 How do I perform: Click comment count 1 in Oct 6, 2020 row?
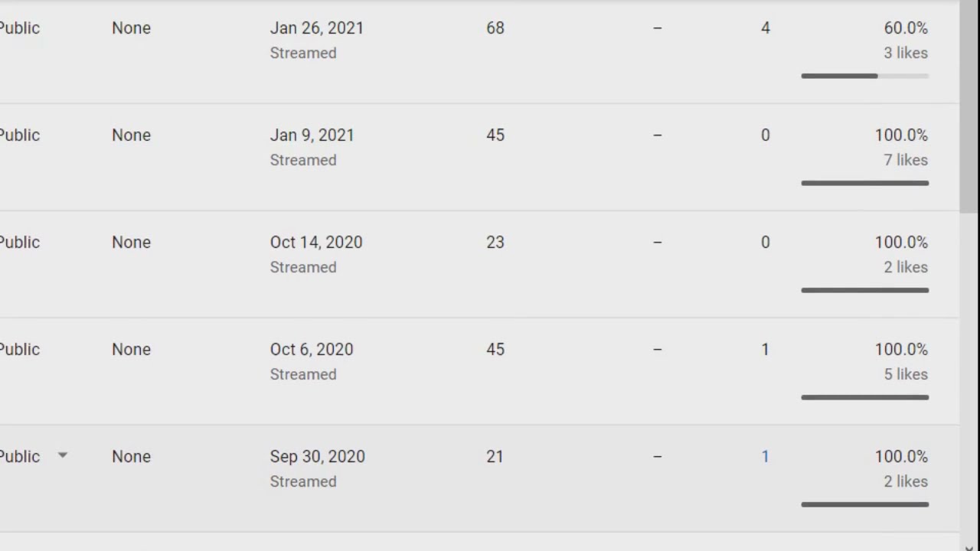coord(765,350)
